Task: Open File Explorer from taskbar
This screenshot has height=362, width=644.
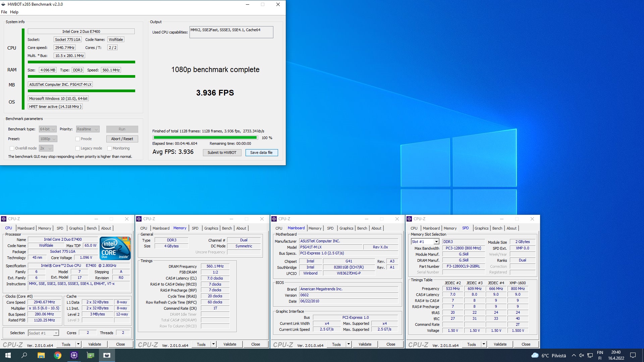Action: tap(41, 355)
